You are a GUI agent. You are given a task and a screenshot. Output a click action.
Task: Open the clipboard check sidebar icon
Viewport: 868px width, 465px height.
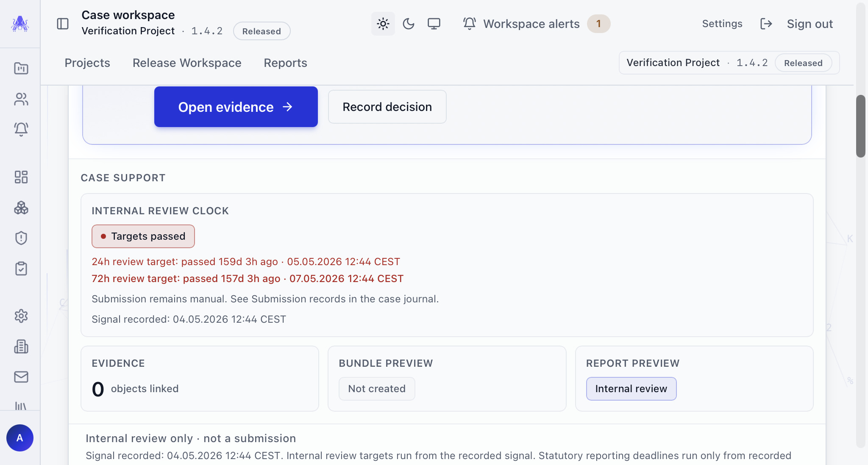(x=21, y=268)
